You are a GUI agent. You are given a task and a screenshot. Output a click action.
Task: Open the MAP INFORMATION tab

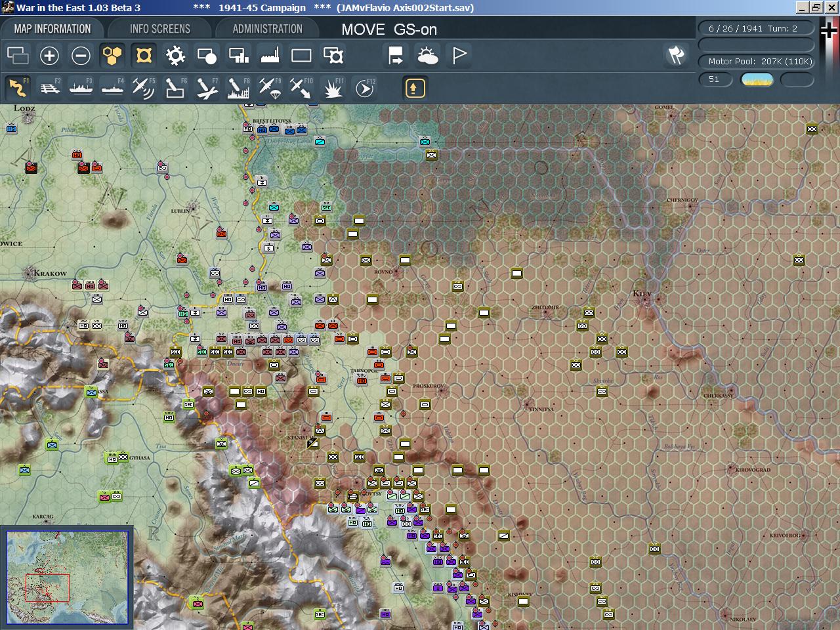point(52,29)
